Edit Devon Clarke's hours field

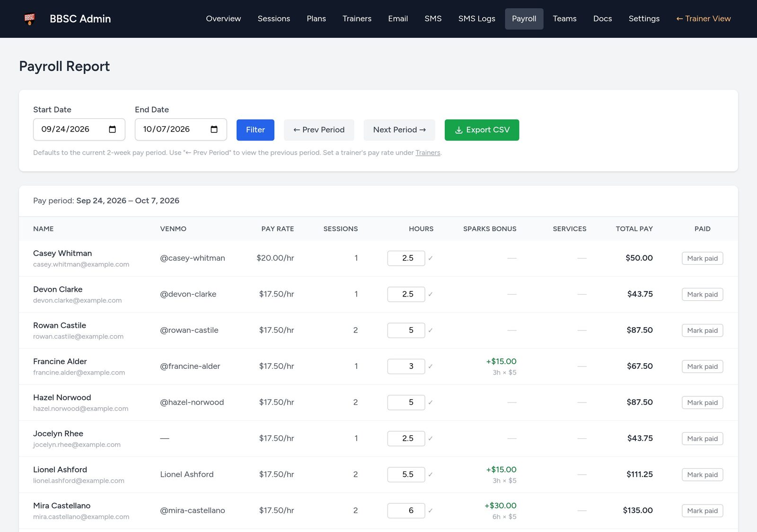[x=406, y=294]
